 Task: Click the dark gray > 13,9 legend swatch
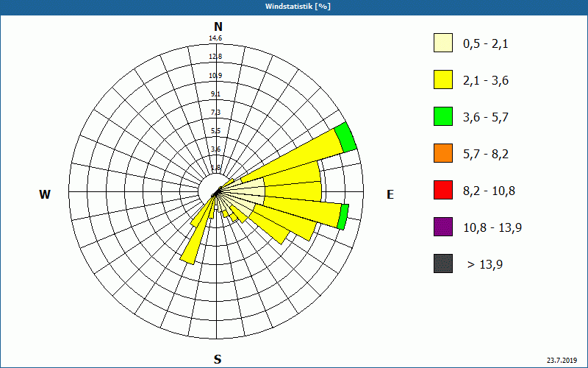pos(443,263)
